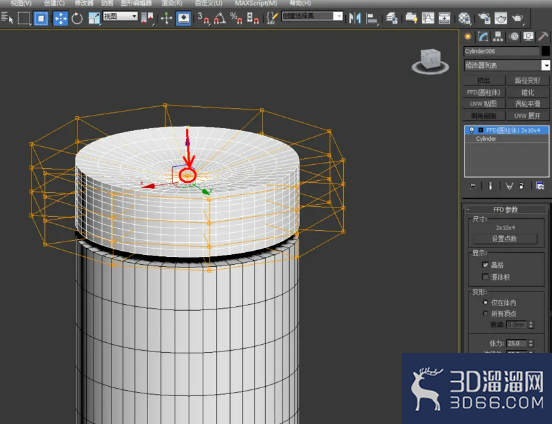This screenshot has height=424, width=552.
Task: Toggle Window/Crossing selection mode
Action: 41,18
